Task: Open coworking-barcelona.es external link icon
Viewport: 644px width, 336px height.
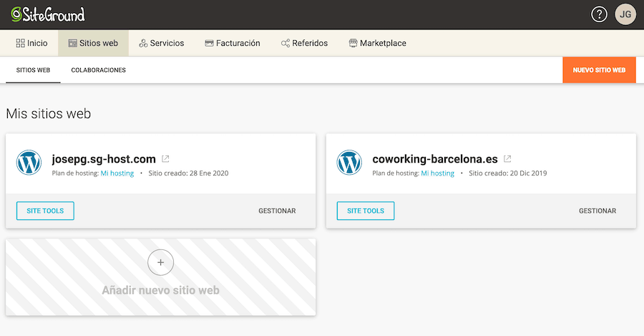Action: [x=507, y=159]
